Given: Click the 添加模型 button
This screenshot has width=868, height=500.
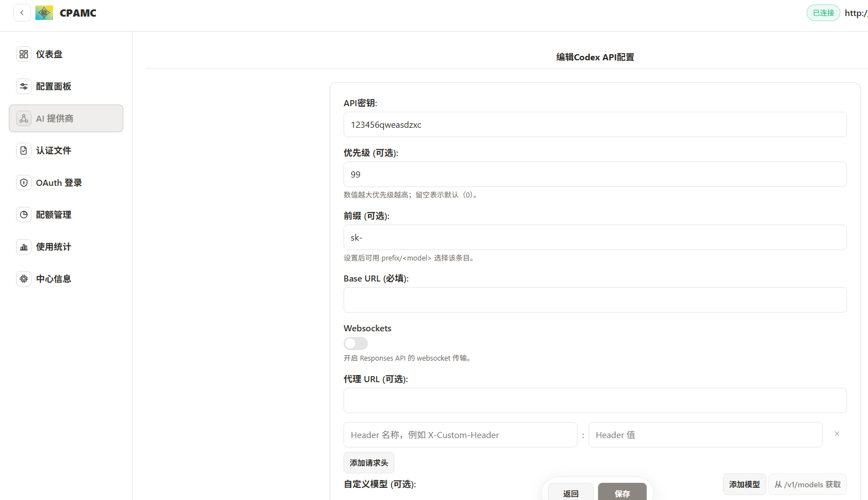Looking at the screenshot, I should pos(745,485).
